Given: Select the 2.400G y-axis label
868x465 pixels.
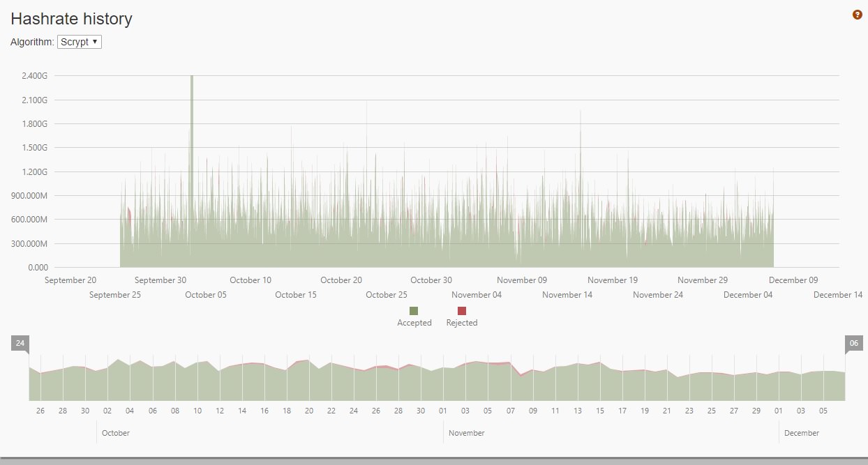Looking at the screenshot, I should (33, 76).
